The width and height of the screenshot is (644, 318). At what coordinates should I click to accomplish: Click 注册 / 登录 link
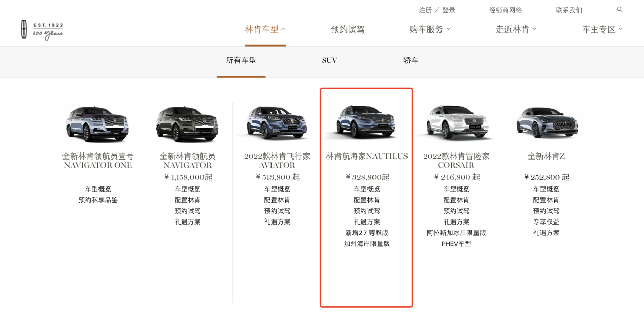click(x=437, y=10)
